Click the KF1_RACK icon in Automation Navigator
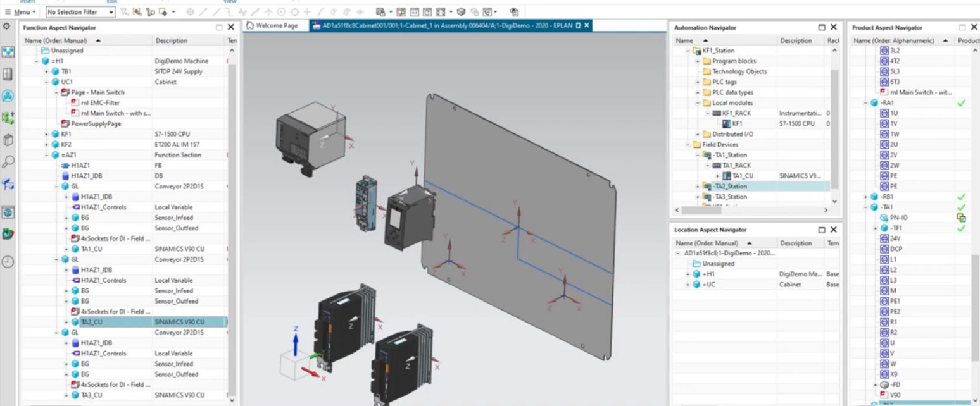Viewport: 980px width, 406px height. [x=717, y=113]
